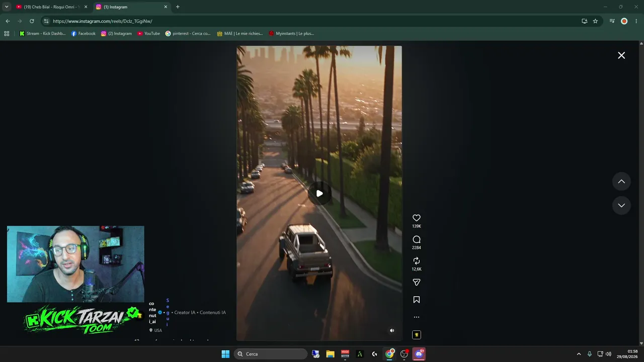Open the audio thumbnail below the reel options
Viewport: 644px width, 362px height.
point(417,335)
